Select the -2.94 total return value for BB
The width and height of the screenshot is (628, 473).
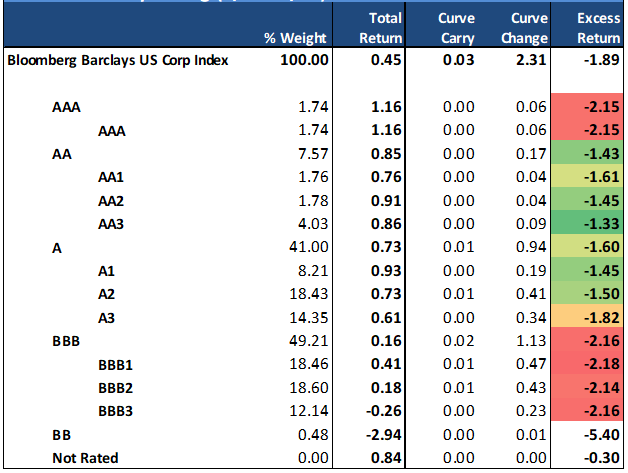tap(383, 436)
